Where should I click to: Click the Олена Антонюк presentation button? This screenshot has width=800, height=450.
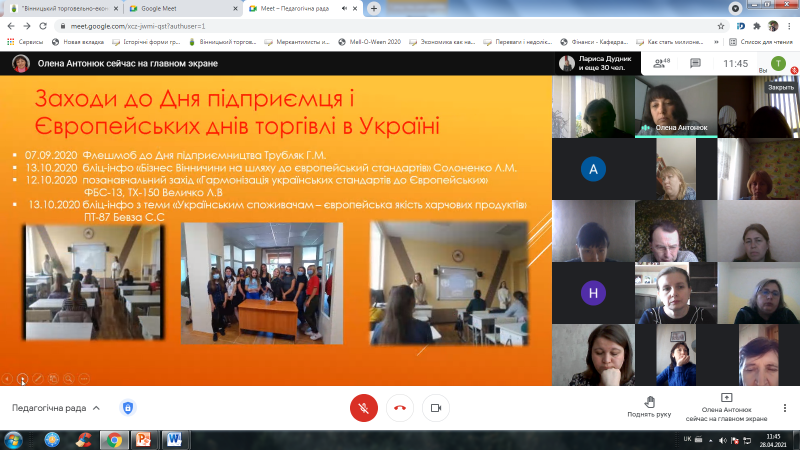click(726, 407)
